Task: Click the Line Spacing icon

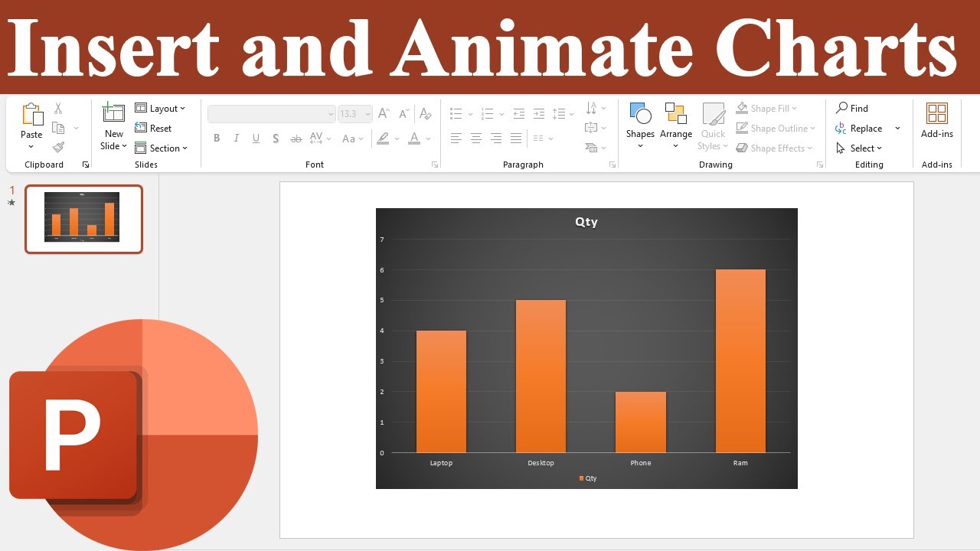Action: click(559, 113)
